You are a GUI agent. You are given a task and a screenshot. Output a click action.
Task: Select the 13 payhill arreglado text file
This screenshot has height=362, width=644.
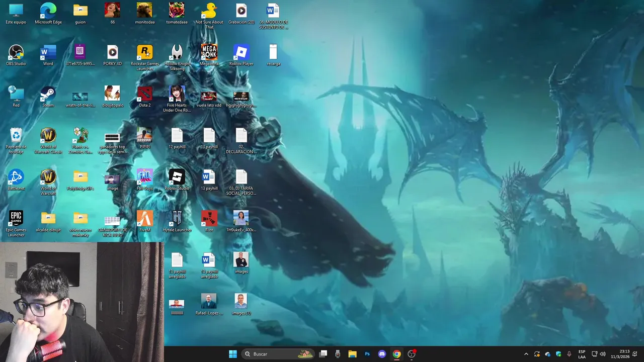[x=177, y=265]
